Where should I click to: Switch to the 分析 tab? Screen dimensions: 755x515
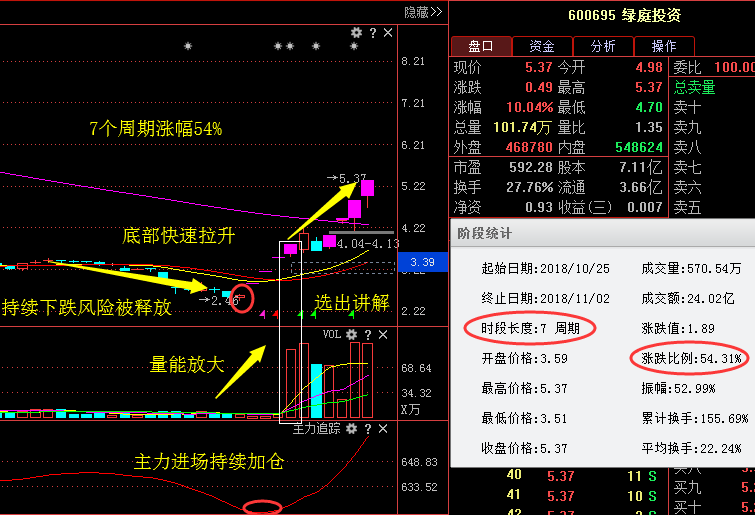click(x=603, y=46)
